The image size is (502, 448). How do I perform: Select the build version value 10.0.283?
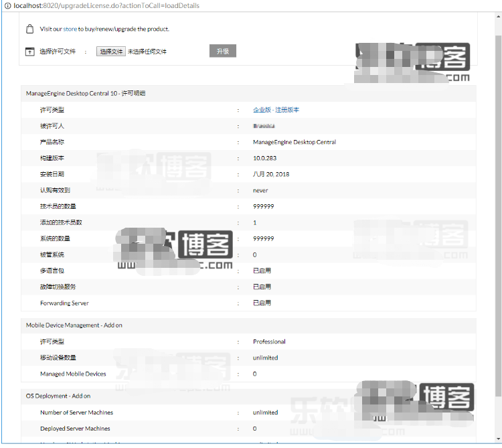tap(265, 158)
